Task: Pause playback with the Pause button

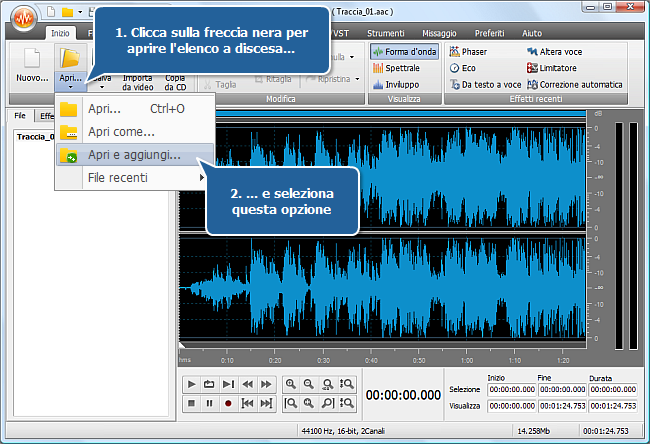Action: pos(209,403)
